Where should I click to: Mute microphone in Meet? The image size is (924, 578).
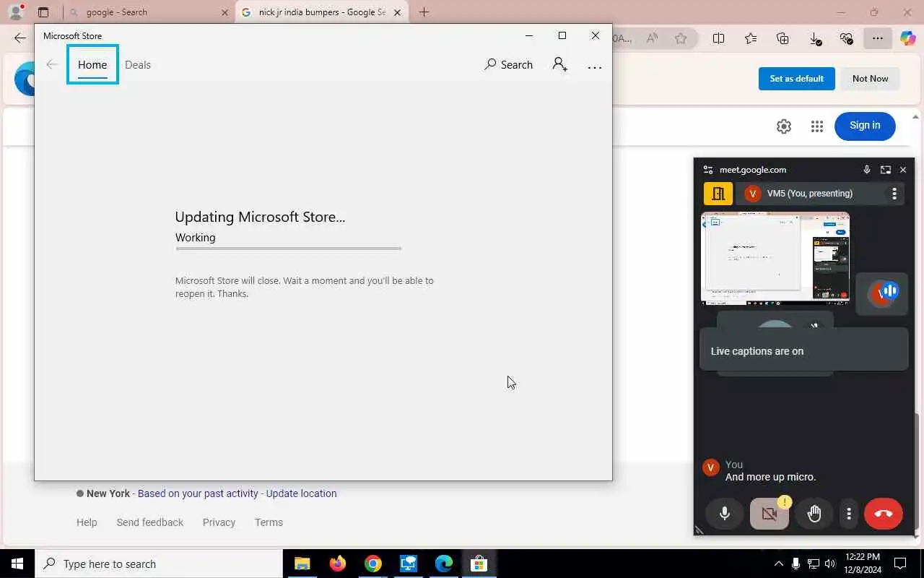point(725,514)
